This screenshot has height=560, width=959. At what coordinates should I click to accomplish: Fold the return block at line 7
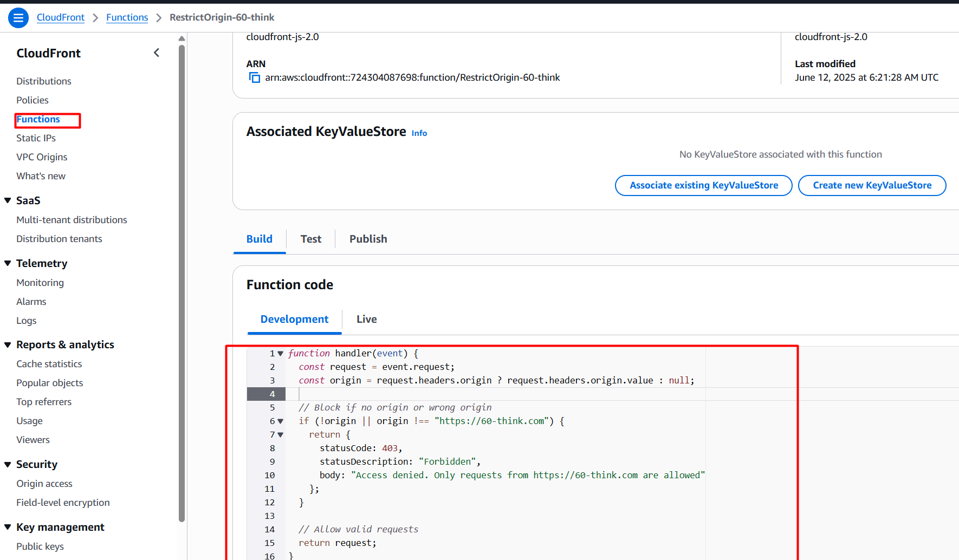280,435
